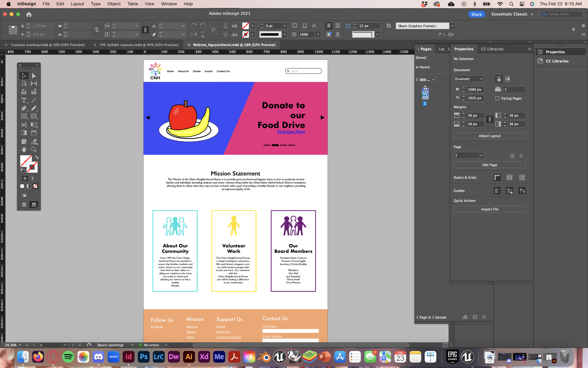Open the Object menu

[x=114, y=4]
